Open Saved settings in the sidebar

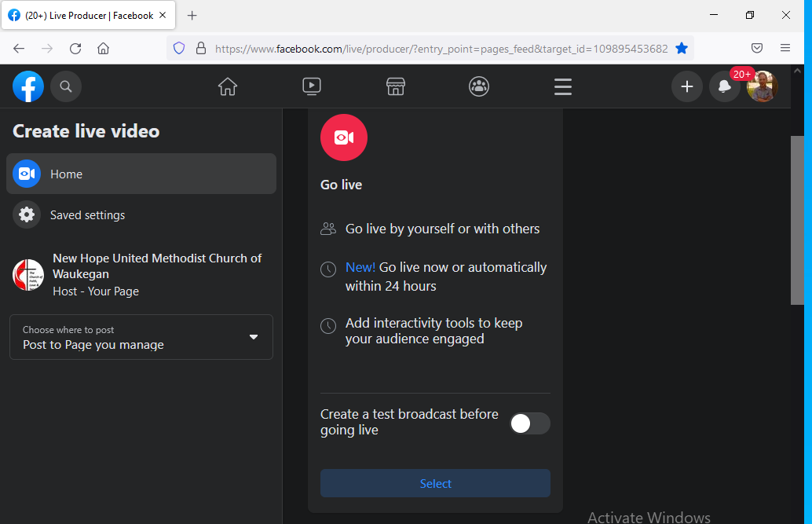[x=89, y=214]
